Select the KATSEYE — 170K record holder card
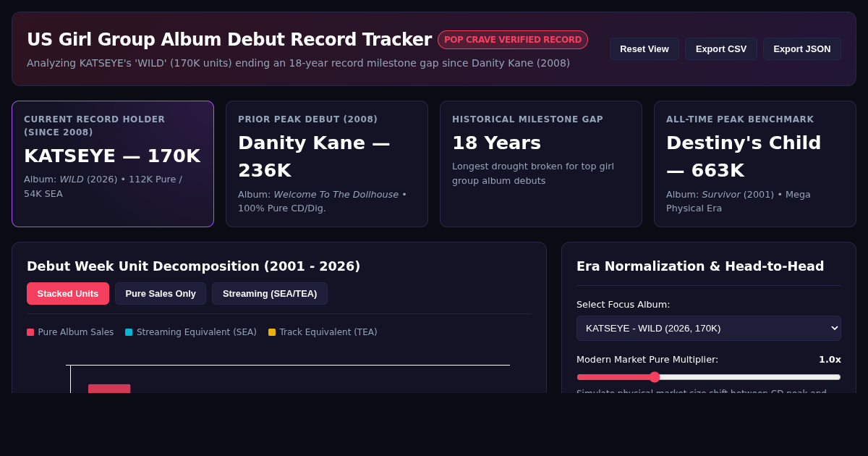The image size is (868, 456). (113, 164)
